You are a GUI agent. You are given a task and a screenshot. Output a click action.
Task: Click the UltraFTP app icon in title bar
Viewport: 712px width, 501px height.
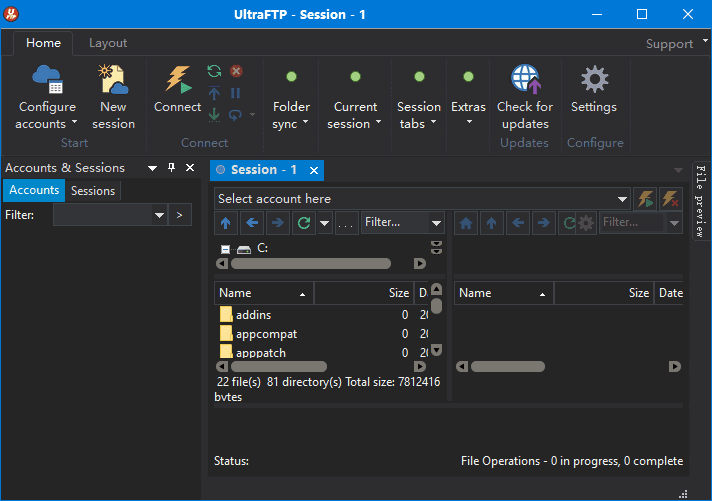(11, 14)
